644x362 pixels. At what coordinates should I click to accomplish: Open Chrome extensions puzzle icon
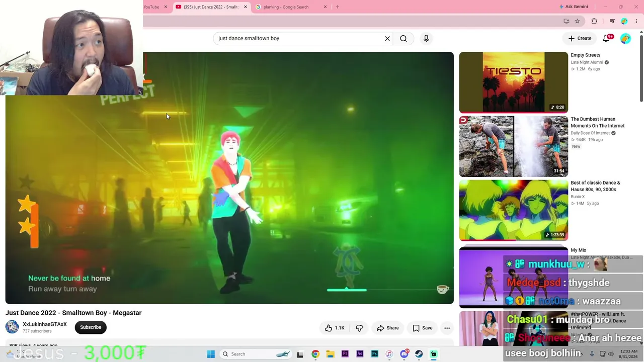click(x=594, y=21)
